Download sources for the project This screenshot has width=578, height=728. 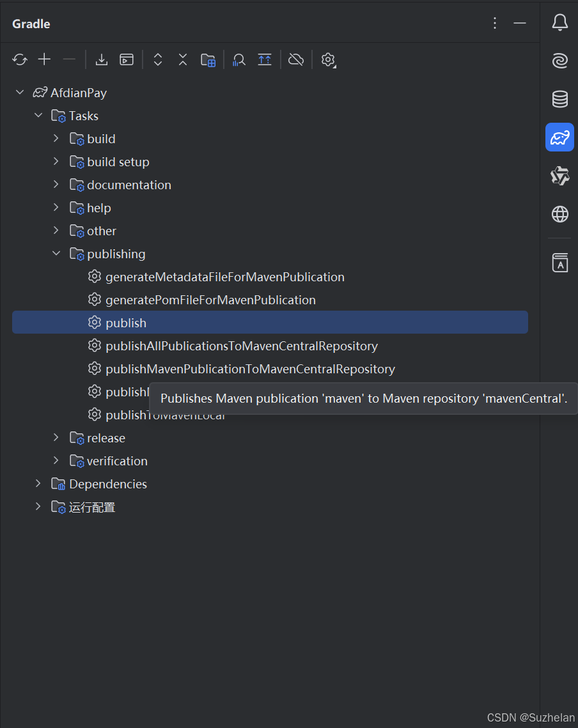(101, 59)
